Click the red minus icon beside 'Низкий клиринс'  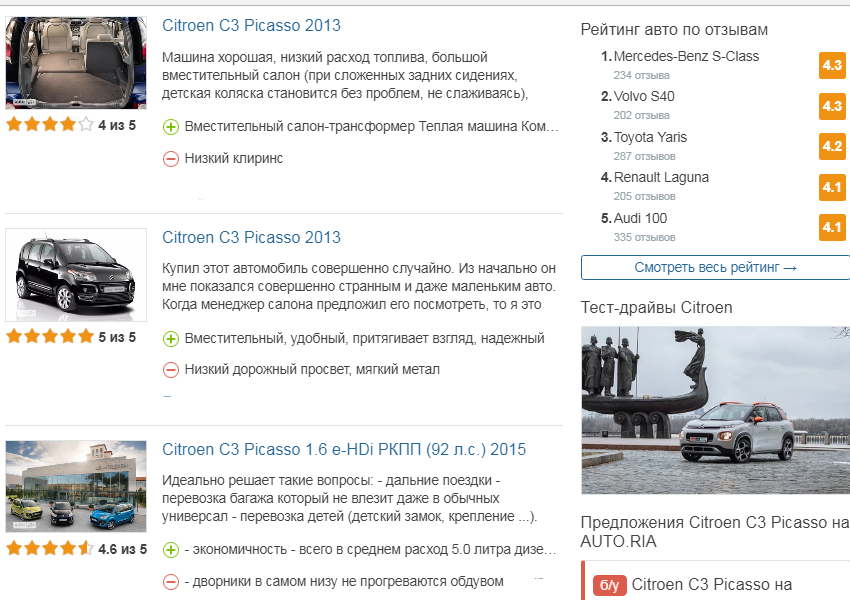[x=171, y=159]
